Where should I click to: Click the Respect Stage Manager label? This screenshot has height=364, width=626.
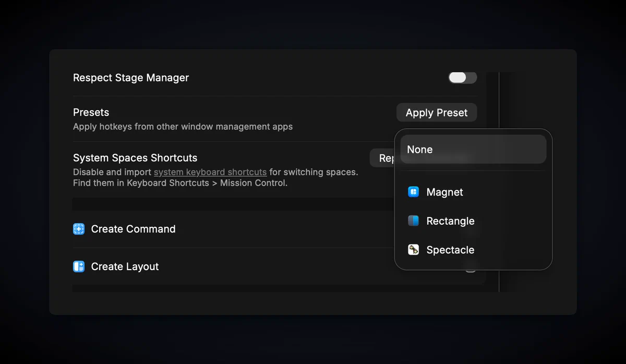(x=131, y=78)
